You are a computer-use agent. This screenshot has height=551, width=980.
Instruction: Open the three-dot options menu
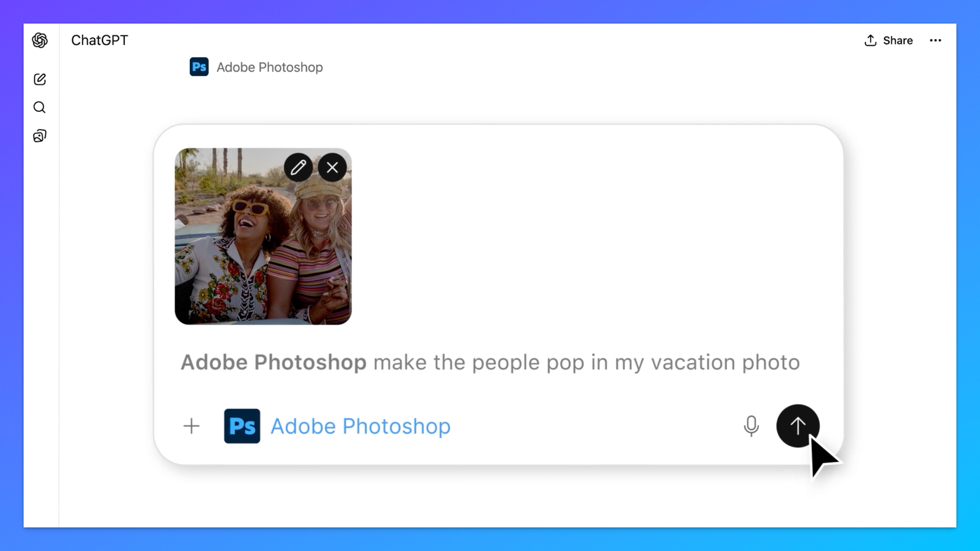tap(936, 40)
